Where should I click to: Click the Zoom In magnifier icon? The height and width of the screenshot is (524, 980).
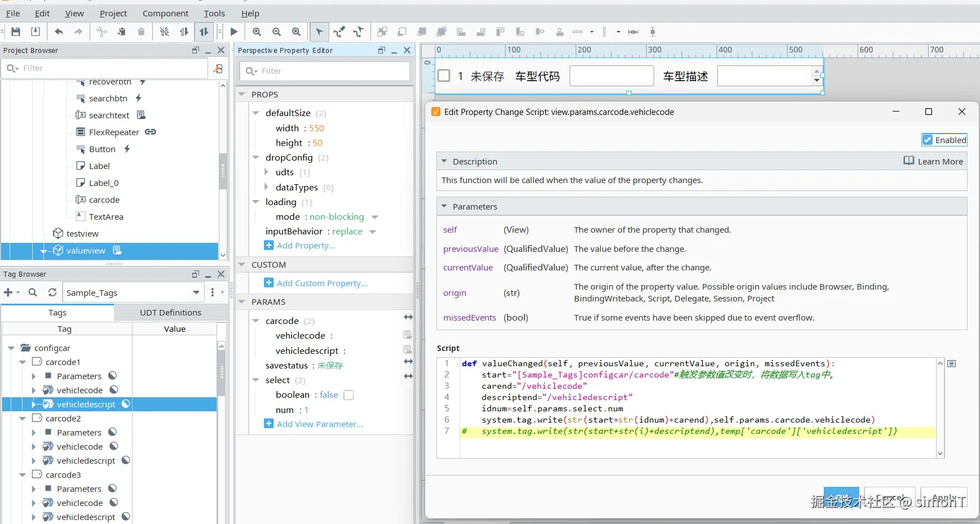click(257, 32)
